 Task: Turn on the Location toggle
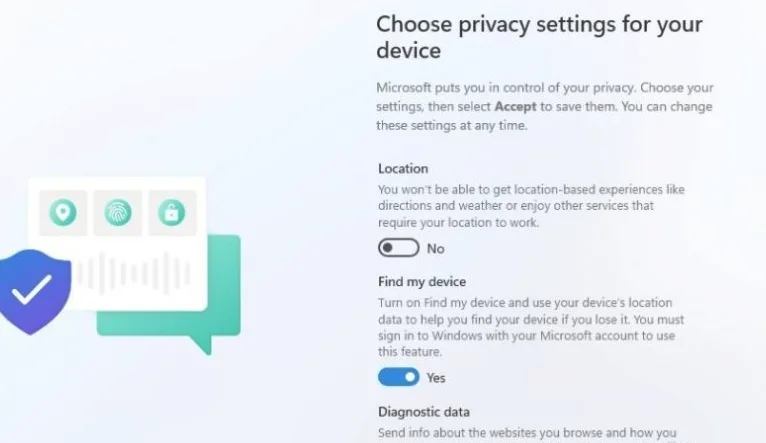399,248
